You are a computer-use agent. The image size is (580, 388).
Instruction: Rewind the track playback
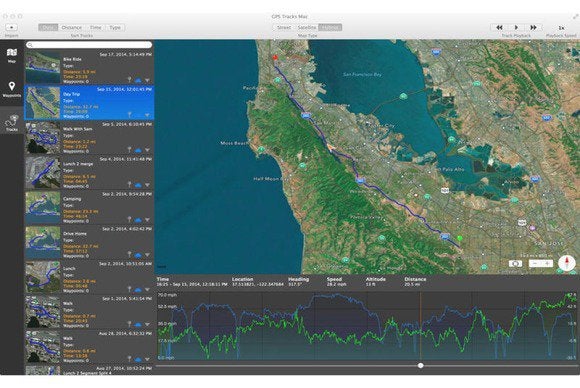(499, 27)
